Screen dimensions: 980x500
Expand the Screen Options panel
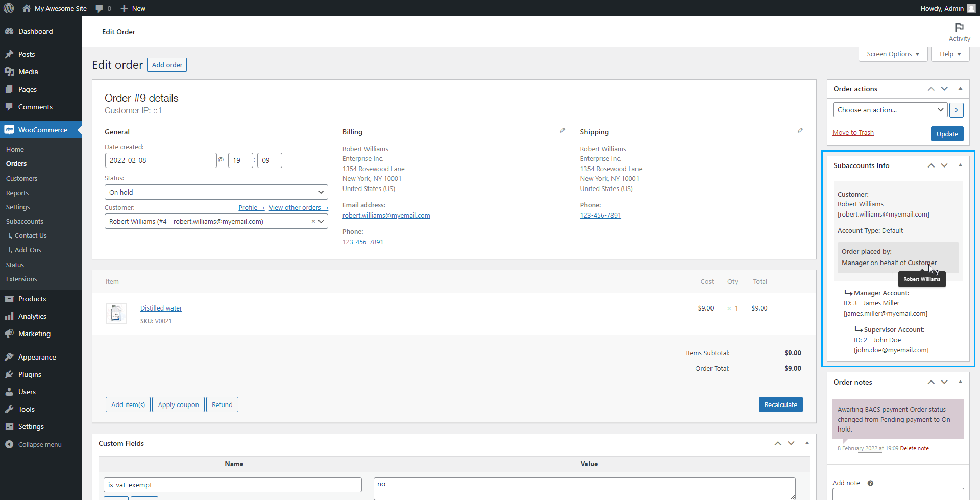pos(893,54)
